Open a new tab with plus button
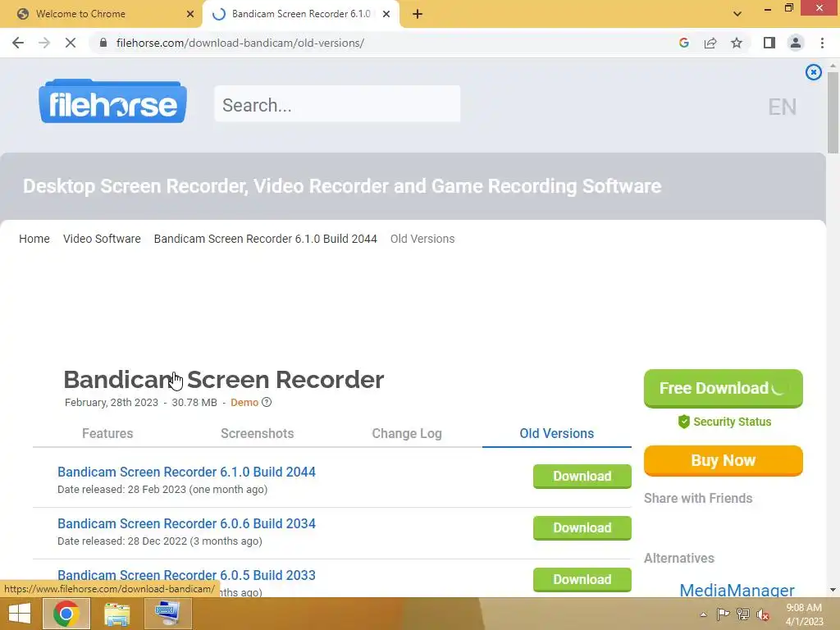 [418, 14]
